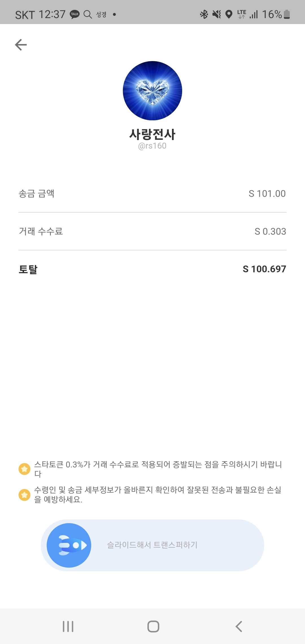Tap the search magnifier icon in status bar
The height and width of the screenshot is (644, 305).
[x=88, y=14]
